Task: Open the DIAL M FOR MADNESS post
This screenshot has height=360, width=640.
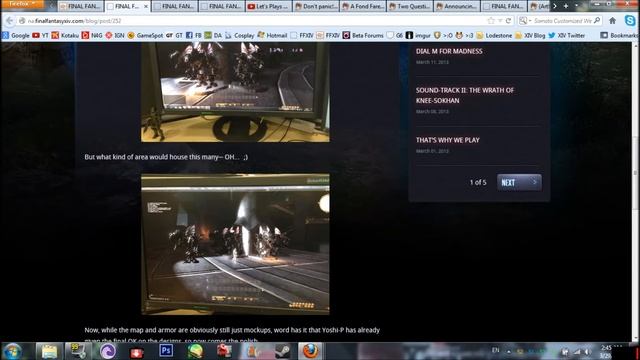Action: coord(449,51)
